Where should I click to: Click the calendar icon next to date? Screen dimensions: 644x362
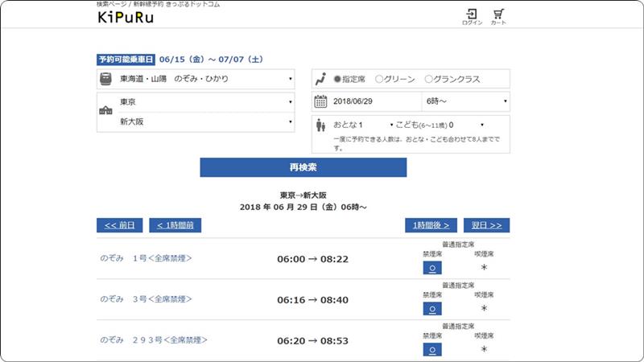pyautogui.click(x=320, y=101)
